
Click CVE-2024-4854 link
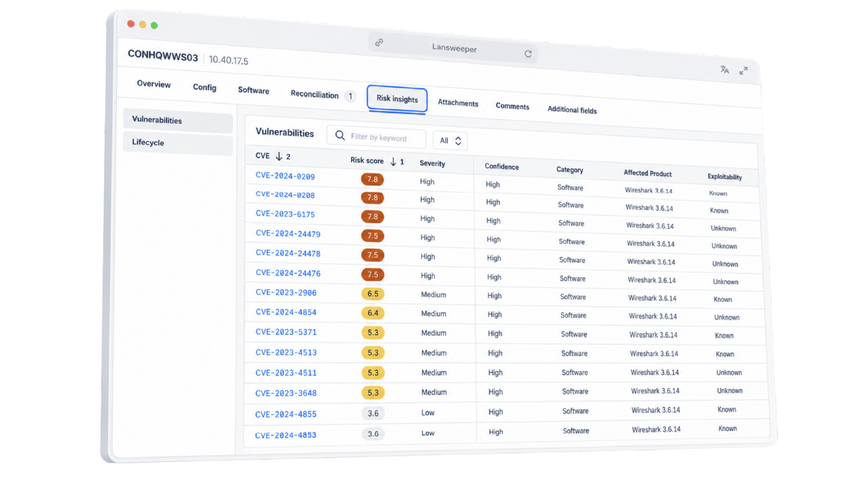[286, 312]
